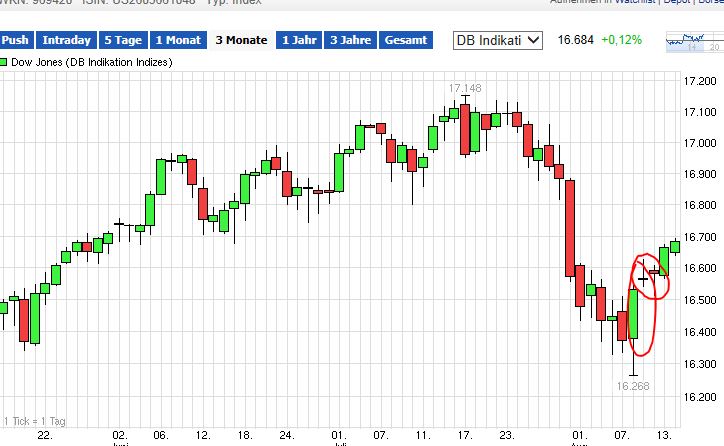Click the 17. date label on x-axis
Viewport: 724px width, 446px height.
465,435
